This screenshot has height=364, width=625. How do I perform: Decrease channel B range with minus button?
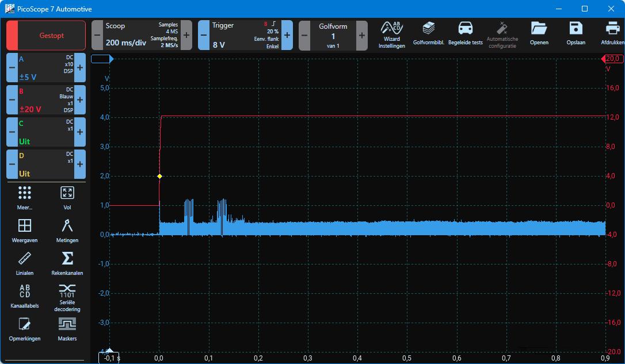point(12,100)
